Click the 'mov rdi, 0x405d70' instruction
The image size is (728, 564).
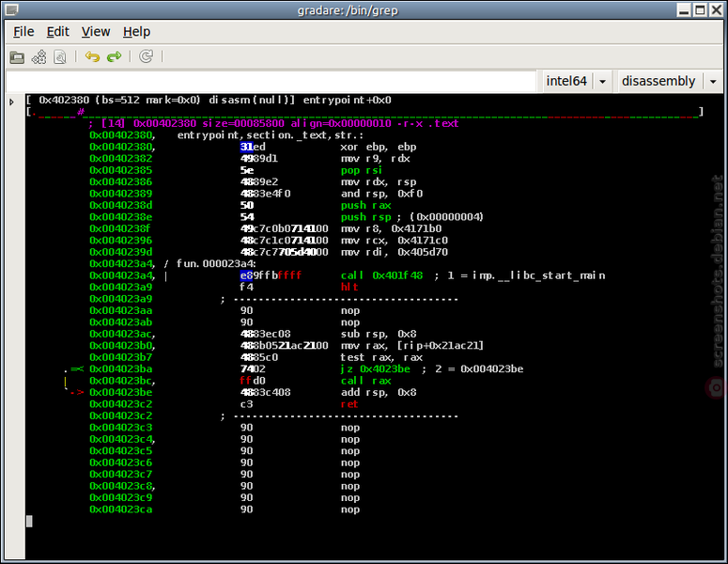tap(395, 252)
